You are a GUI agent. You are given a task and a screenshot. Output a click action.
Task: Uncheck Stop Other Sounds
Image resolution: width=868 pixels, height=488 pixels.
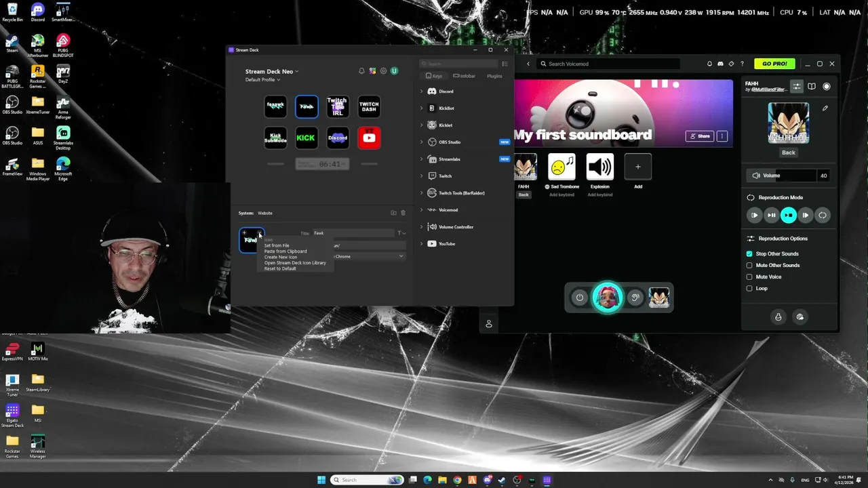[x=749, y=253]
